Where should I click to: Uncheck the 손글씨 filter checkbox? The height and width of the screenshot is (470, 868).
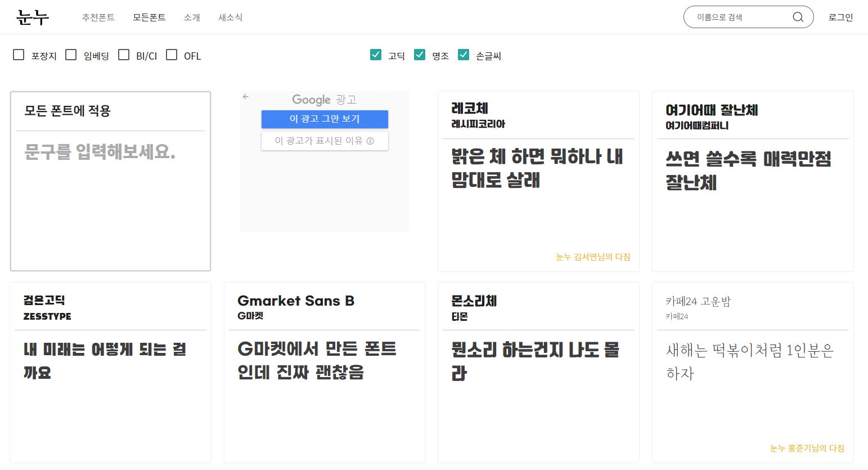pos(464,55)
